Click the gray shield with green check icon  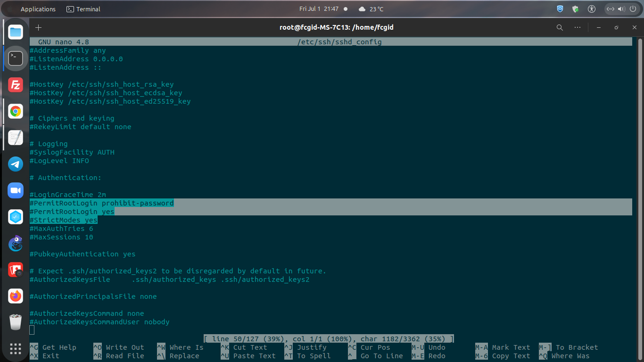coord(576,9)
